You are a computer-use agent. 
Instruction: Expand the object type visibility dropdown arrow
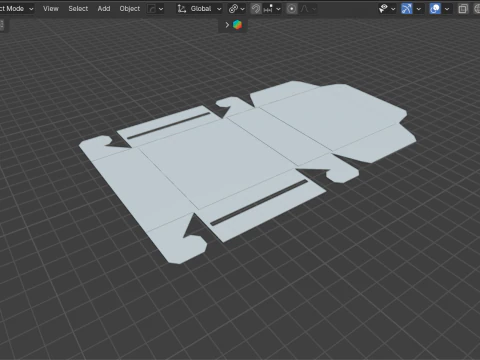tap(393, 9)
